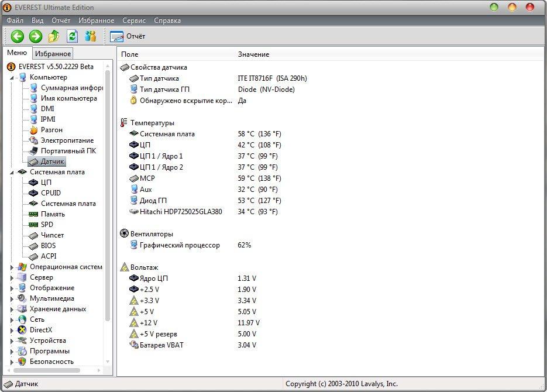Click the horizontal scrollbar of the tree
Viewport: 547px width, 392px height.
(x=46, y=370)
